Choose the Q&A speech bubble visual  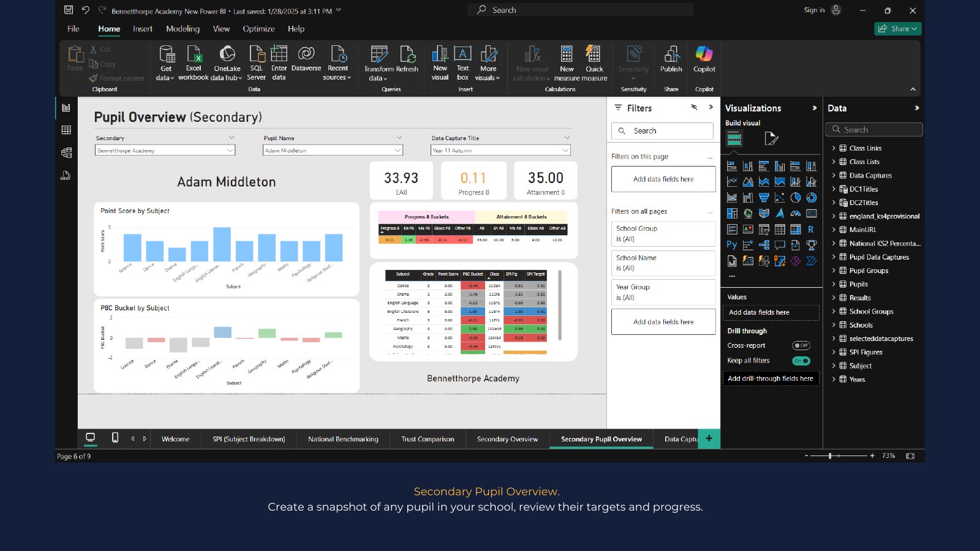(780, 245)
